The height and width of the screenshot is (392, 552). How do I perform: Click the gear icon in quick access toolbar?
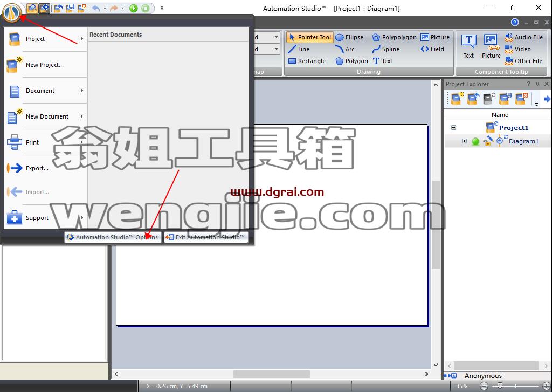coord(44,8)
